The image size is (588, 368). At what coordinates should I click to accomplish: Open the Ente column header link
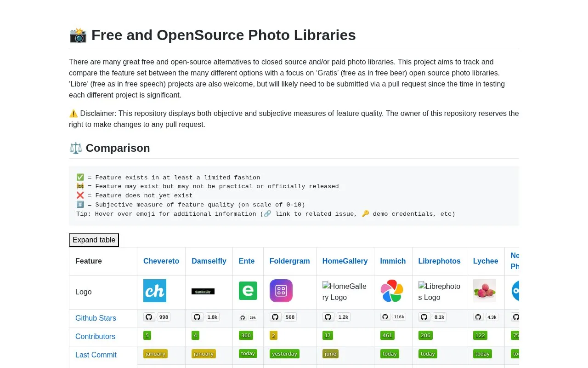click(247, 261)
